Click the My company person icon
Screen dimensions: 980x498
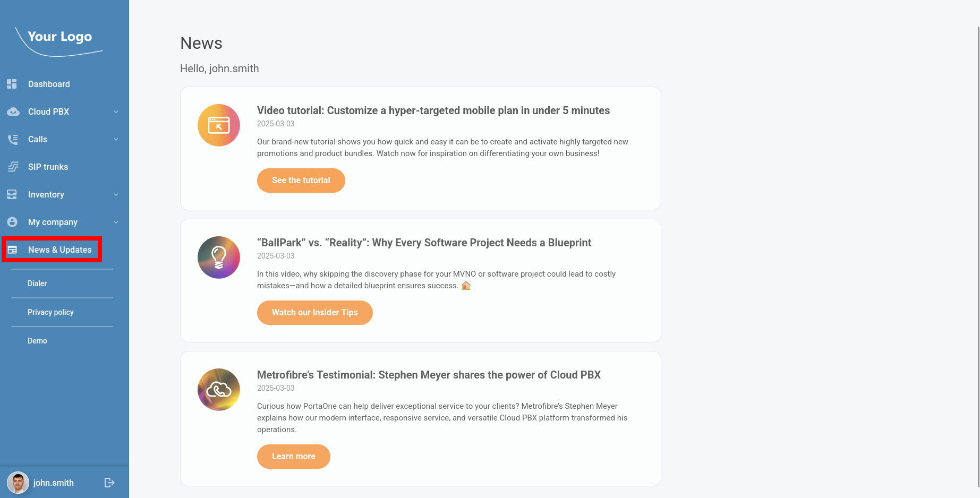(x=12, y=222)
